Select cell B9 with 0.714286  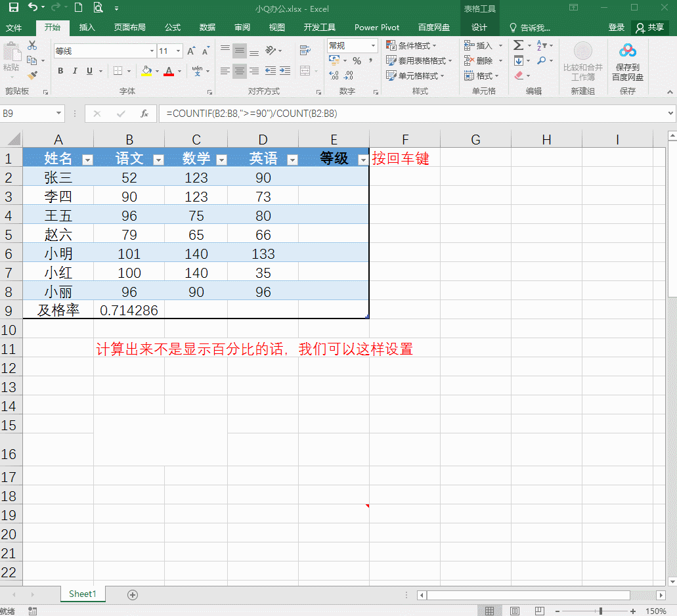pyautogui.click(x=129, y=310)
